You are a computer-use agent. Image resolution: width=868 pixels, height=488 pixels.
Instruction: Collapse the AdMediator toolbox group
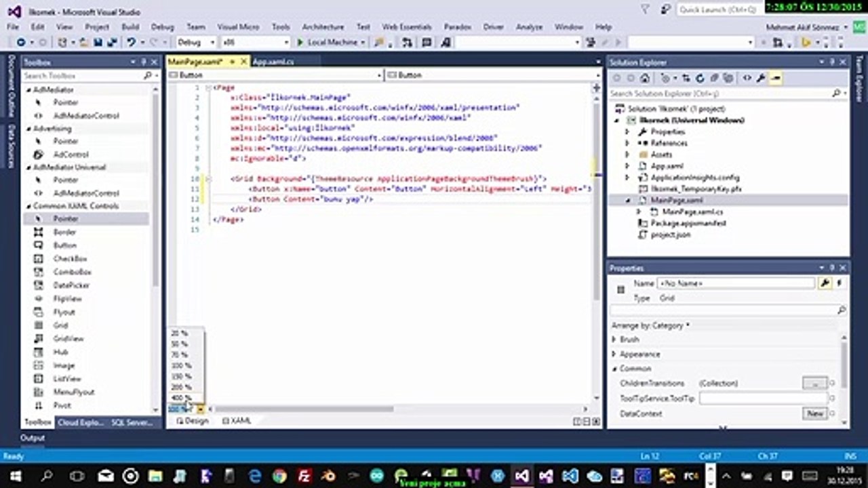[x=28, y=90]
